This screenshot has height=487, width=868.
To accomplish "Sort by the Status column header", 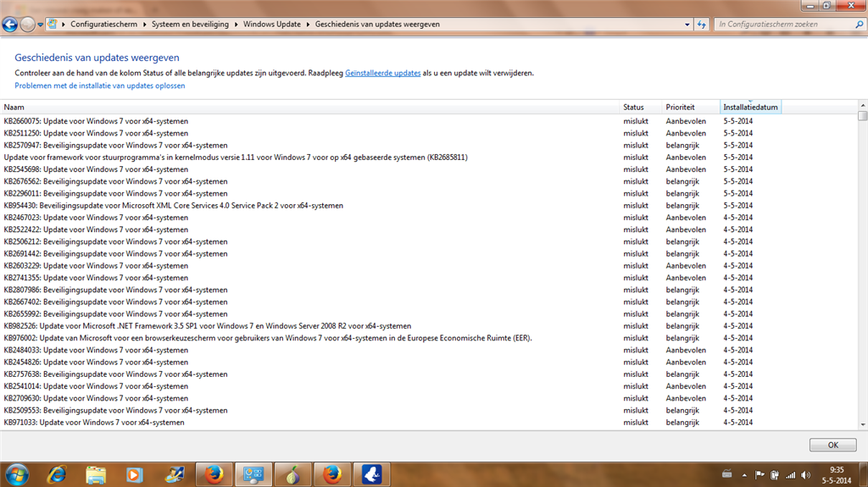I will (641, 108).
